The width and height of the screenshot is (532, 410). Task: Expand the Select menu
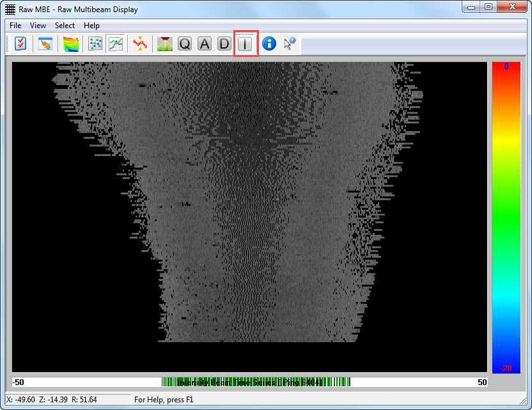(x=65, y=26)
